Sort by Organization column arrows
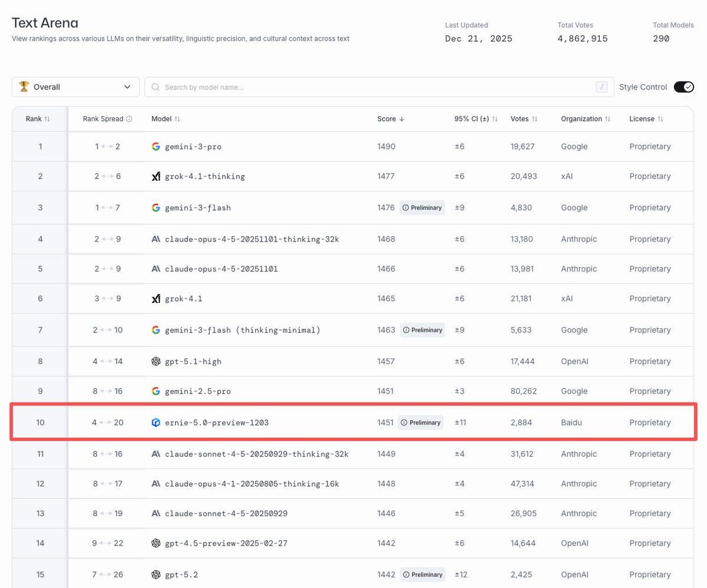Viewport: 707px width, 588px height. pyautogui.click(x=607, y=119)
